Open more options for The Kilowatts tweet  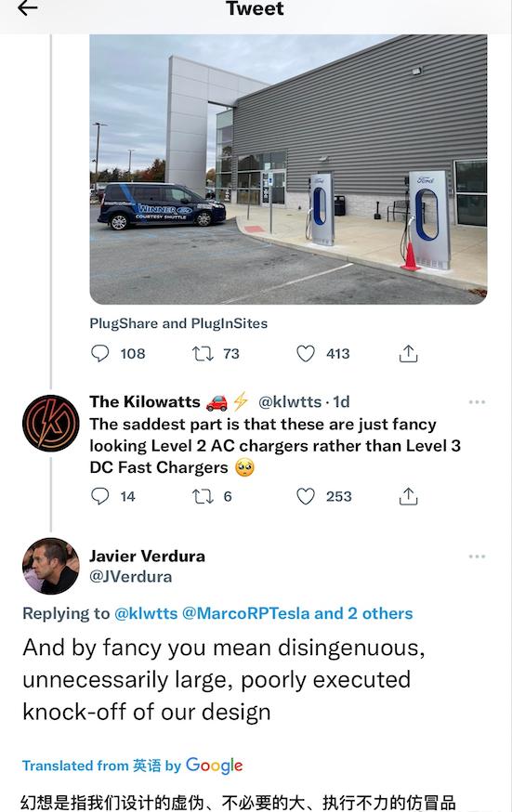point(477,402)
